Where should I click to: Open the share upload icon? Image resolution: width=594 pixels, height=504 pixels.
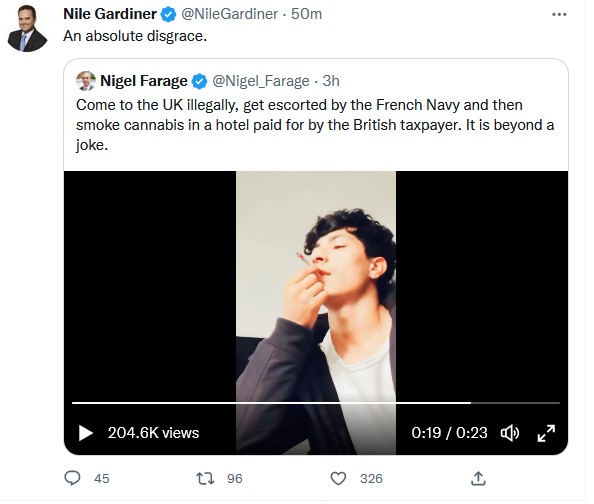[478, 478]
